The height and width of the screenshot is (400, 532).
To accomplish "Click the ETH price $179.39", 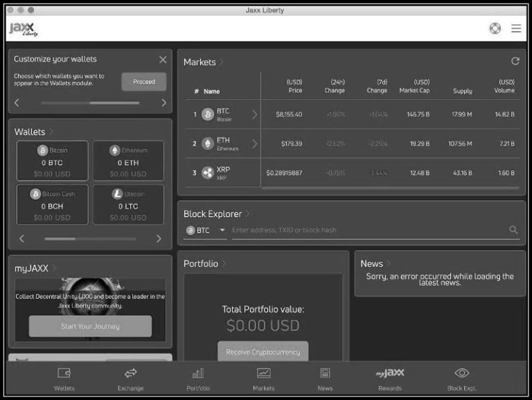I will coord(292,144).
